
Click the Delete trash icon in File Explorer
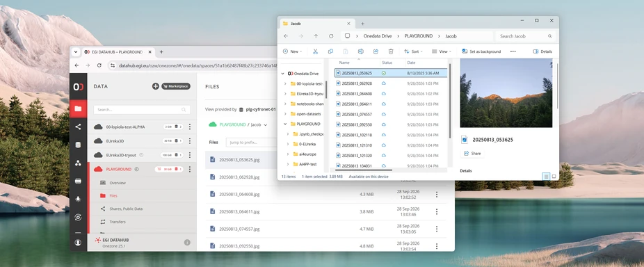(x=391, y=51)
